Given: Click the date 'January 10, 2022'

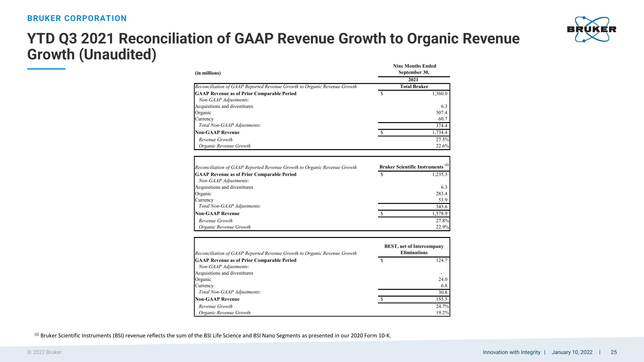Looking at the screenshot, I should (x=572, y=352).
